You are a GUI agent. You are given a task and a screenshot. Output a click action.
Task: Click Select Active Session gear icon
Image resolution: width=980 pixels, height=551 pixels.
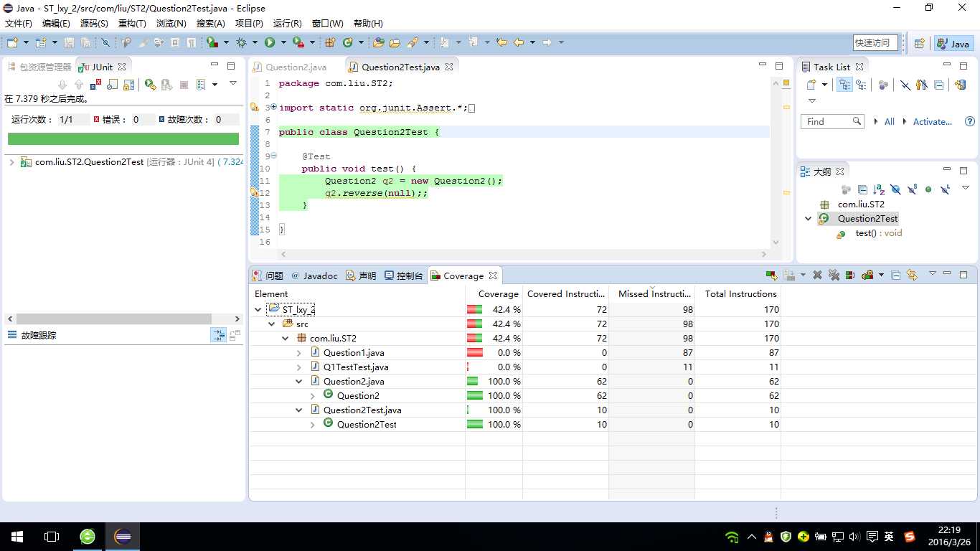coord(867,275)
